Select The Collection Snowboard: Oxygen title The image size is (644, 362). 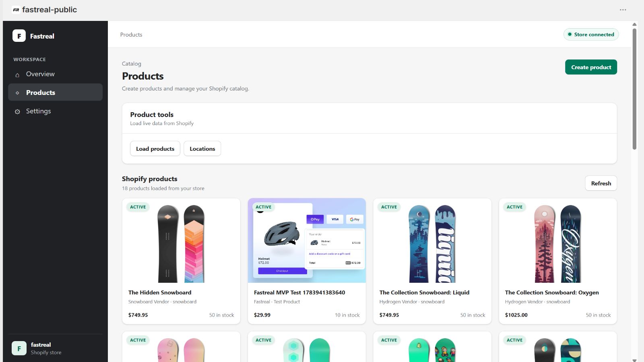(x=552, y=292)
